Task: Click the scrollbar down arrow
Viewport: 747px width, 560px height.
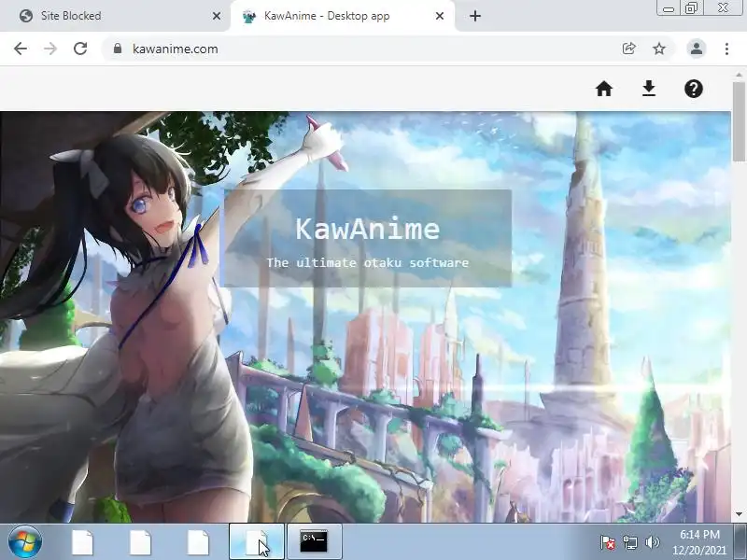Action: tap(739, 514)
